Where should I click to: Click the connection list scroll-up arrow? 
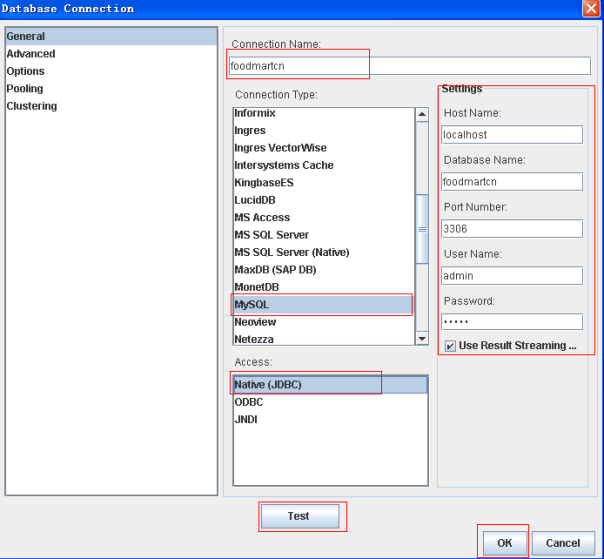(x=422, y=114)
